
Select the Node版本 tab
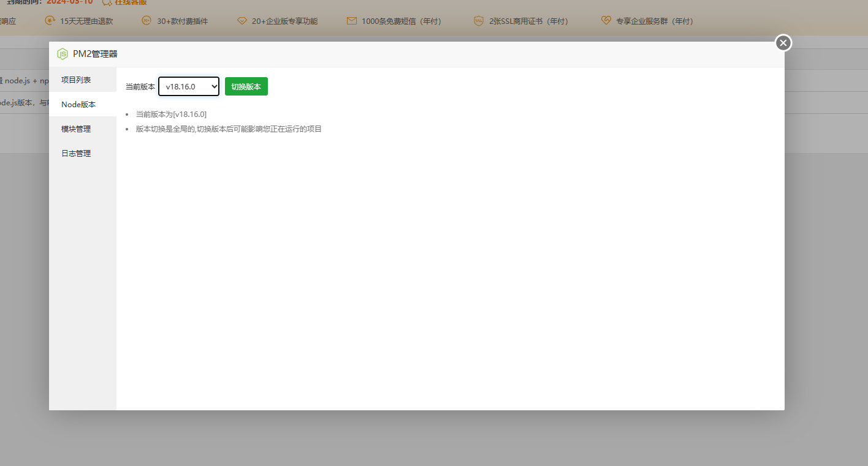[83, 104]
